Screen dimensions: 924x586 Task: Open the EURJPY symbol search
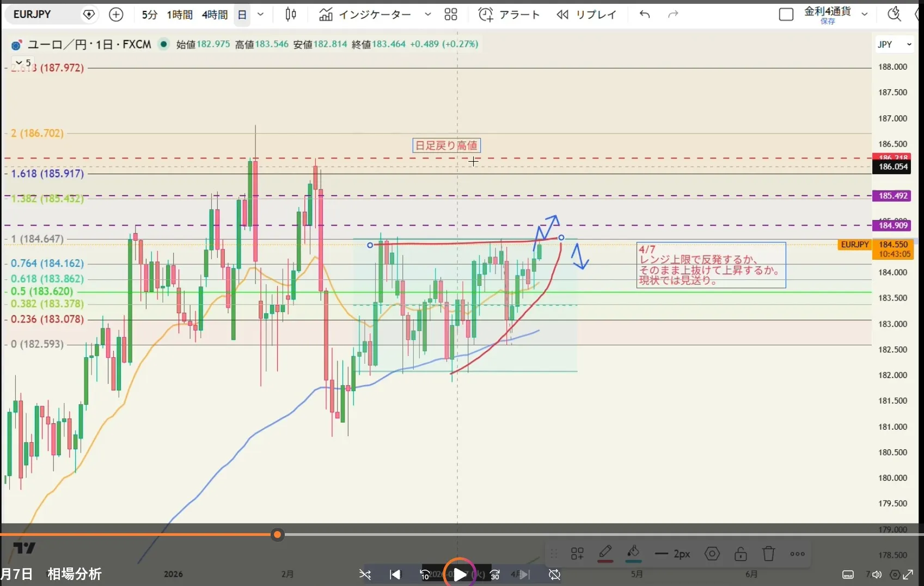32,15
